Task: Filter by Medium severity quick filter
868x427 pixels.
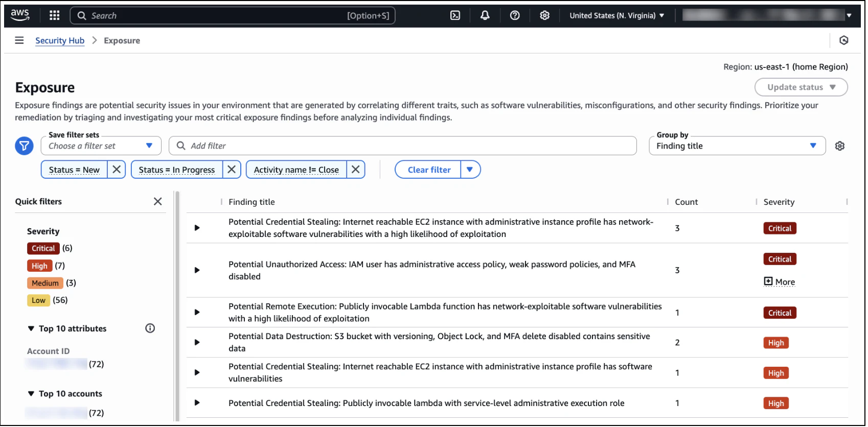Action: (45, 283)
